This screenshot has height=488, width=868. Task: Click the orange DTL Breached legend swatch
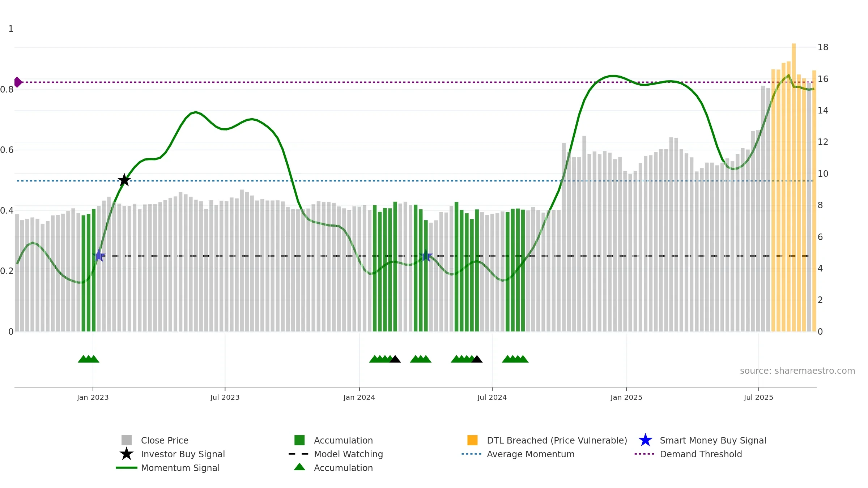point(472,440)
